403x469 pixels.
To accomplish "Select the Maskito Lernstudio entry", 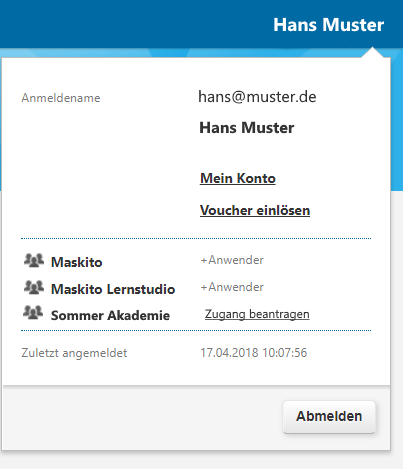I will (113, 289).
